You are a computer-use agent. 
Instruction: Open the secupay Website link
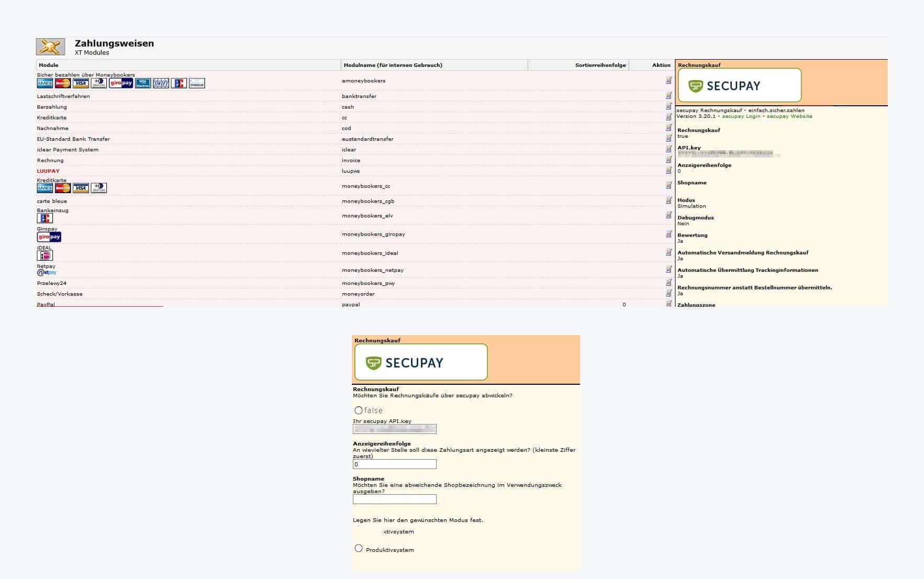pos(789,116)
